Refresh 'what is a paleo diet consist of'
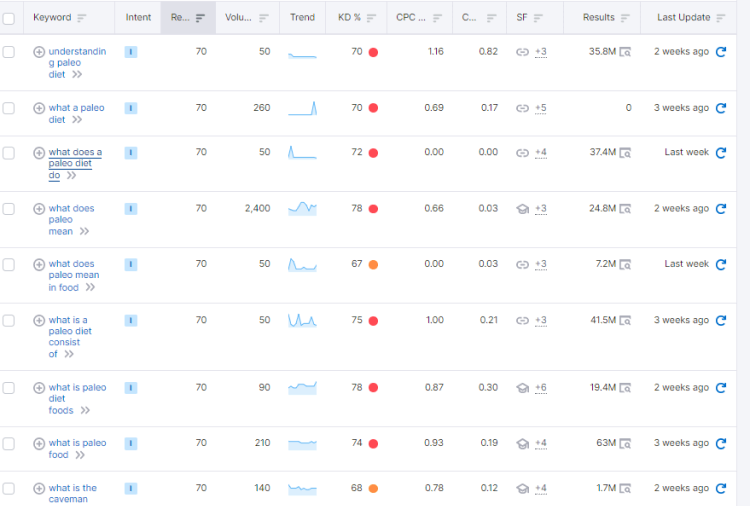Image resolution: width=750 pixels, height=506 pixels. point(721,320)
